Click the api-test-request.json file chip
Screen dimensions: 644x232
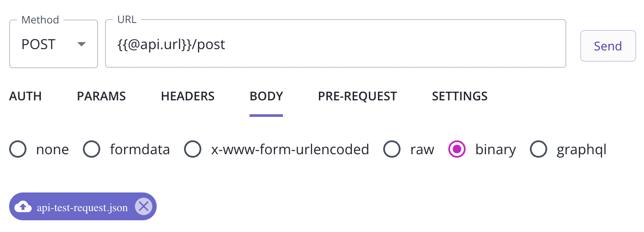82,207
